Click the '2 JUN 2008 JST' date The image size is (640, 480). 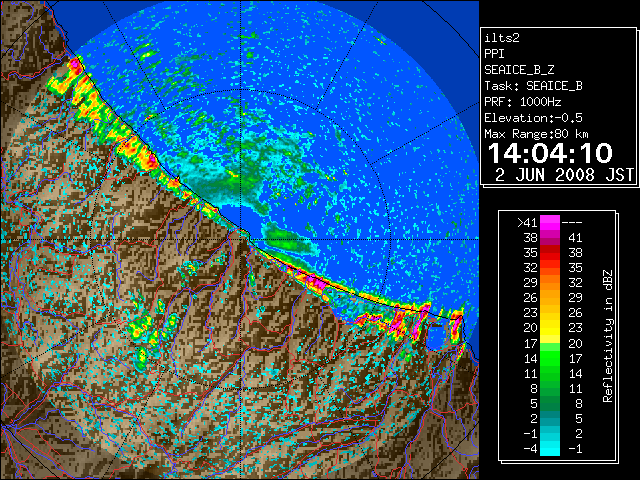click(564, 175)
